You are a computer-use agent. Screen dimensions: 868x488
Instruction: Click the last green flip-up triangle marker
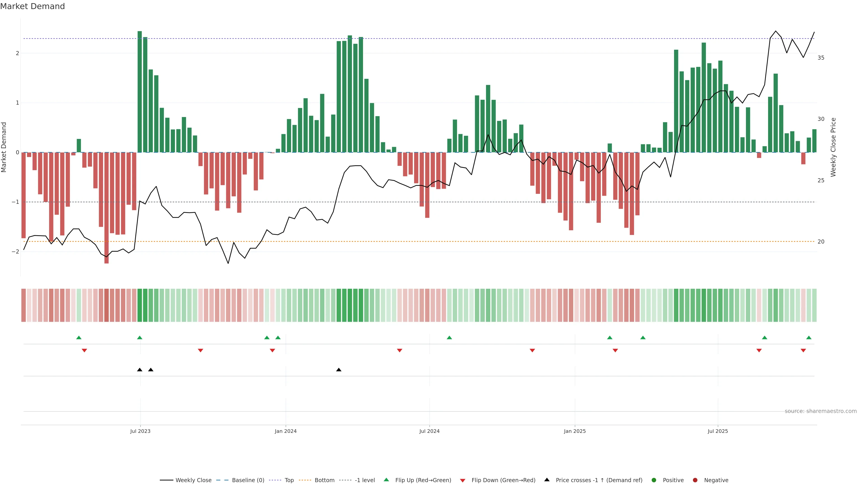[x=809, y=338]
